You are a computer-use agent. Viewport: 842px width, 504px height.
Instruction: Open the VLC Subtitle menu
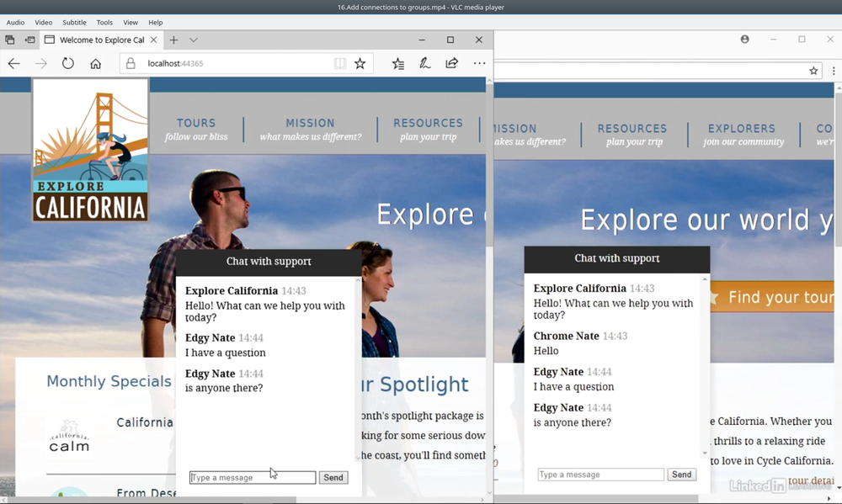tap(74, 23)
